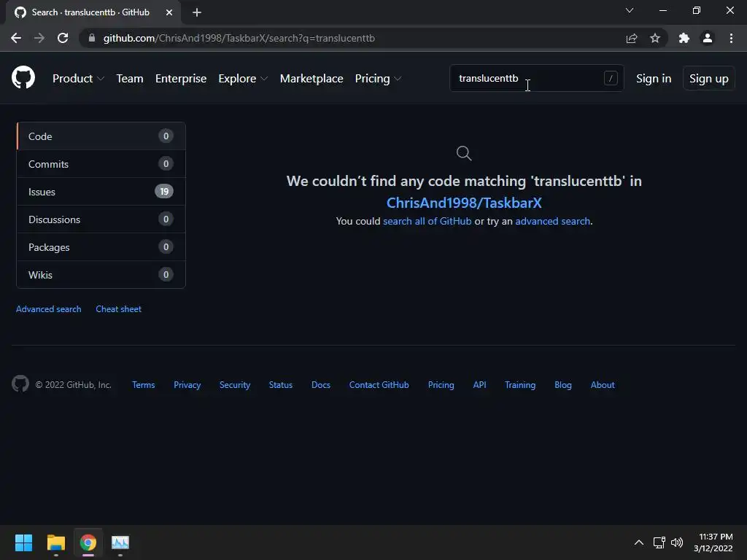Open File Explorer from the taskbar
The width and height of the screenshot is (747, 560).
click(x=55, y=542)
